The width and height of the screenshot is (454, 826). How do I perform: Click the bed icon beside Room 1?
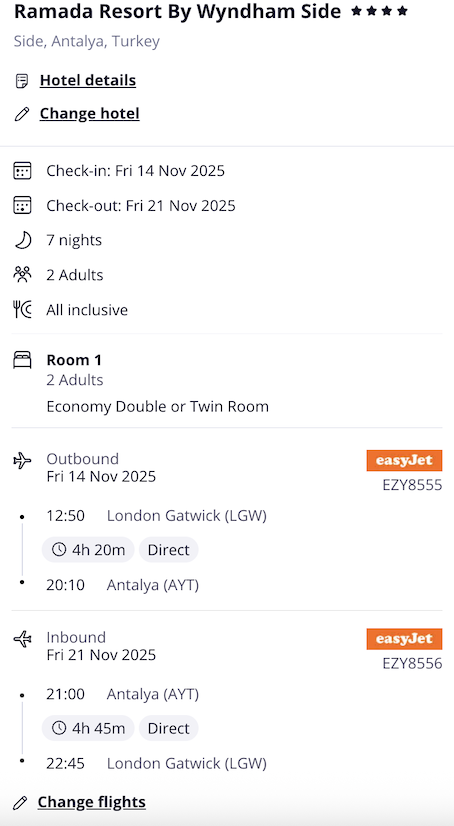click(22, 360)
